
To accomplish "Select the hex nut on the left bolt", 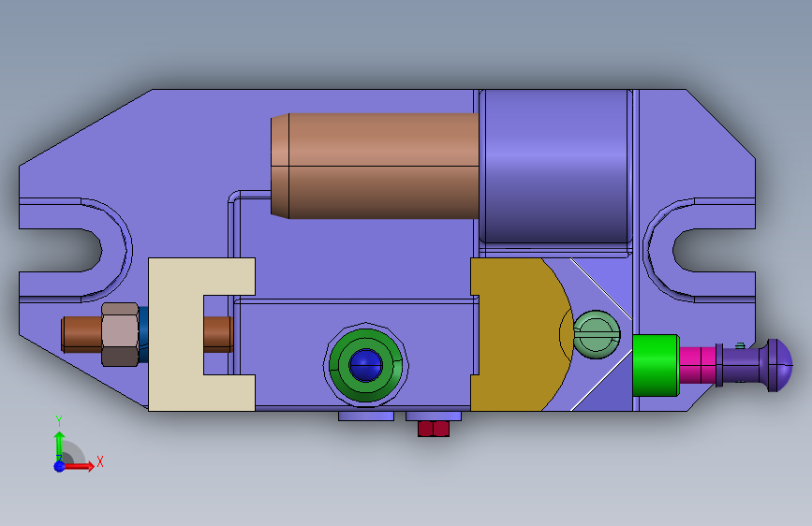I will tap(120, 334).
